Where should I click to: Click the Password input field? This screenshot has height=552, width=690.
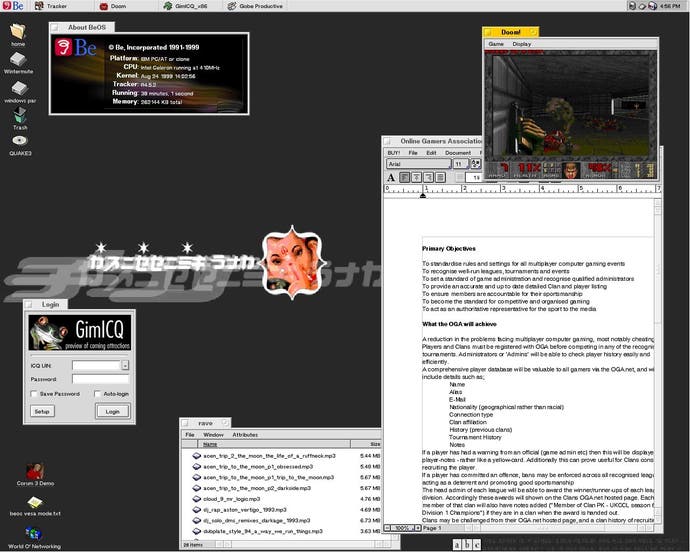tap(101, 379)
